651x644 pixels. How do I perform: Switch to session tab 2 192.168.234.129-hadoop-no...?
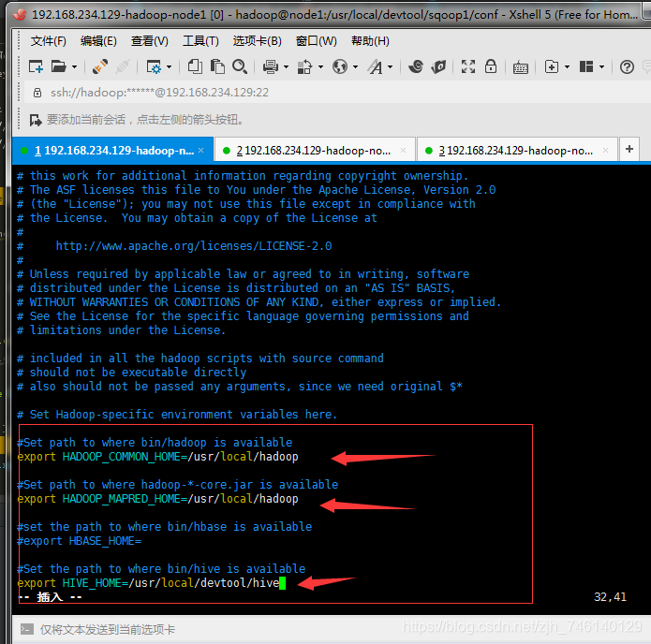[315, 150]
